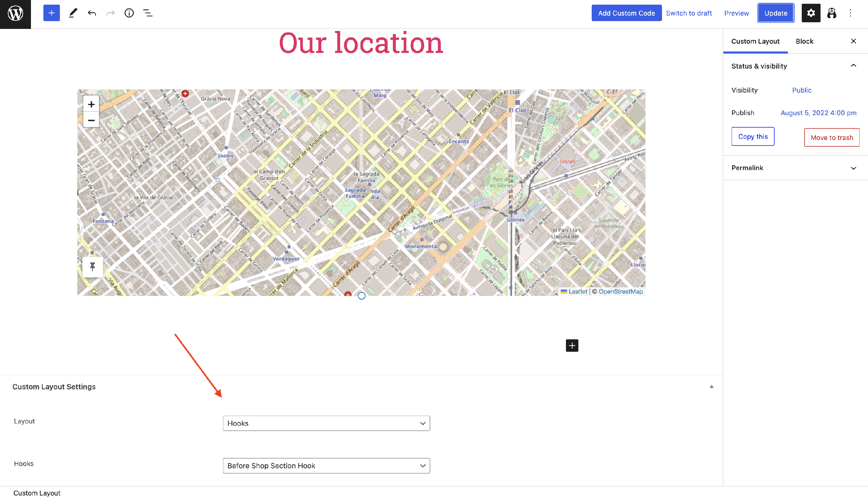
Task: Open the Layout Hooks dropdown
Action: click(x=326, y=423)
